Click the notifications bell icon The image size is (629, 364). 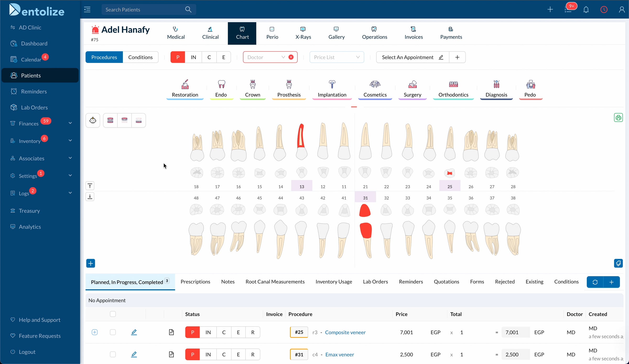tap(586, 10)
